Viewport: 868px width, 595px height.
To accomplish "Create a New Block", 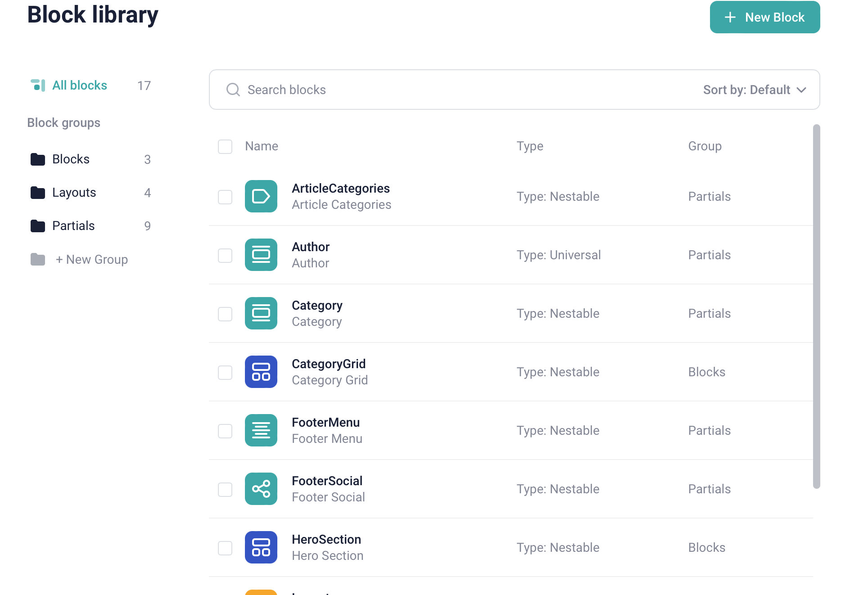I will point(764,17).
